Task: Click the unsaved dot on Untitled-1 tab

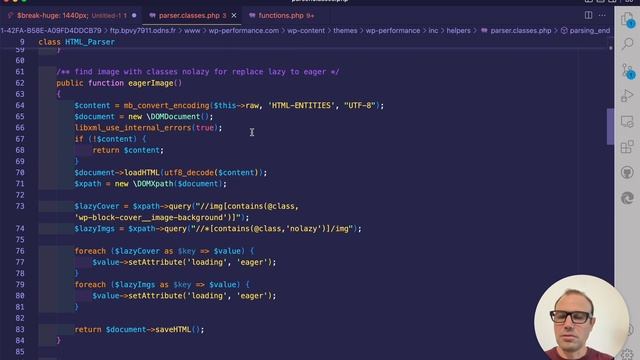Action: pos(134,16)
